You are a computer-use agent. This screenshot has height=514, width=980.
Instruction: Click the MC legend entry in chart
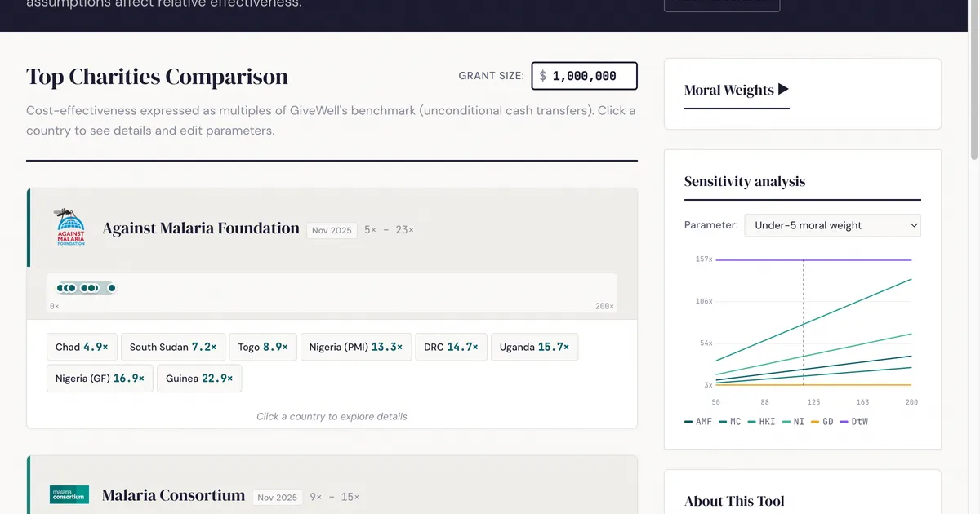pyautogui.click(x=730, y=422)
